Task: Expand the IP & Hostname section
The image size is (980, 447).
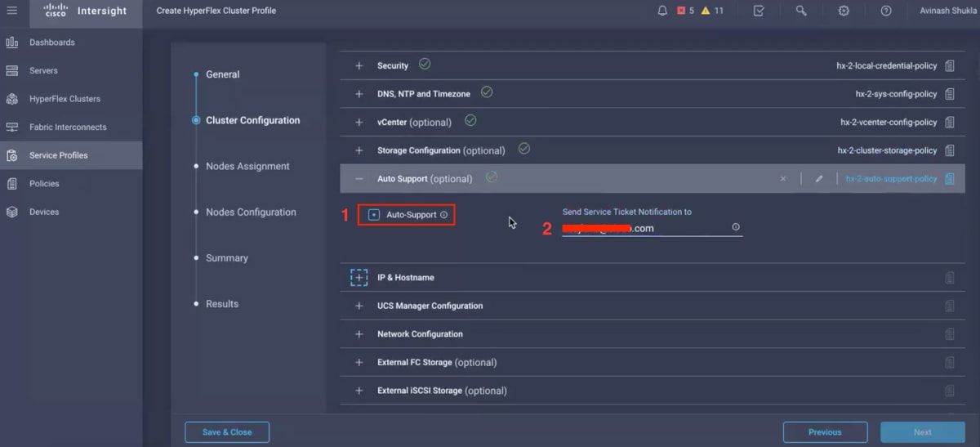Action: tap(359, 278)
